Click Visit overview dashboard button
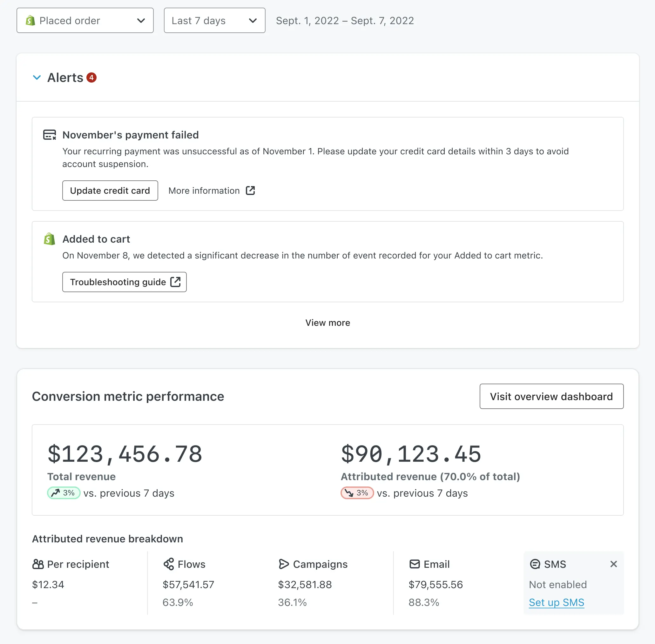 [551, 396]
